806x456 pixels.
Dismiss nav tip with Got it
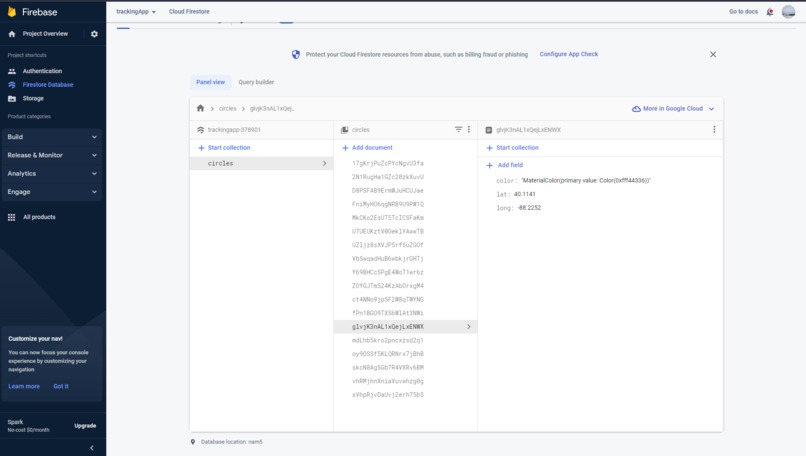(x=61, y=386)
